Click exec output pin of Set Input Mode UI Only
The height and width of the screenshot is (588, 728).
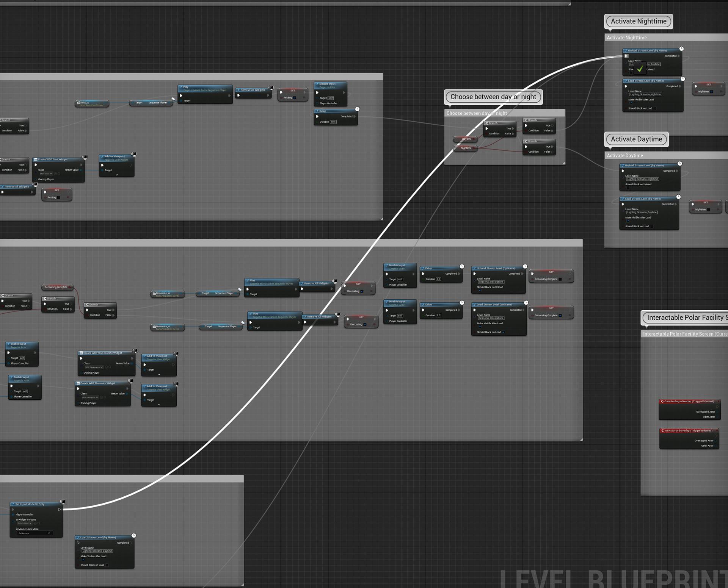pos(60,510)
